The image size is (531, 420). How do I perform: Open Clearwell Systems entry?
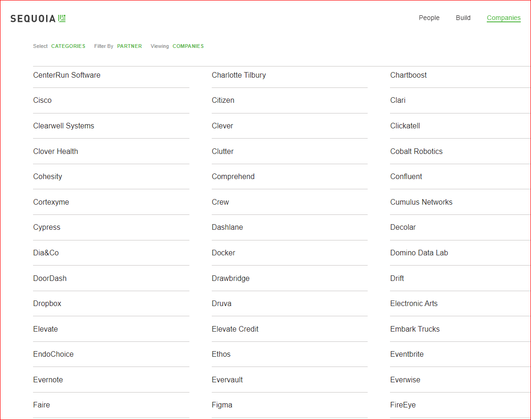[64, 126]
